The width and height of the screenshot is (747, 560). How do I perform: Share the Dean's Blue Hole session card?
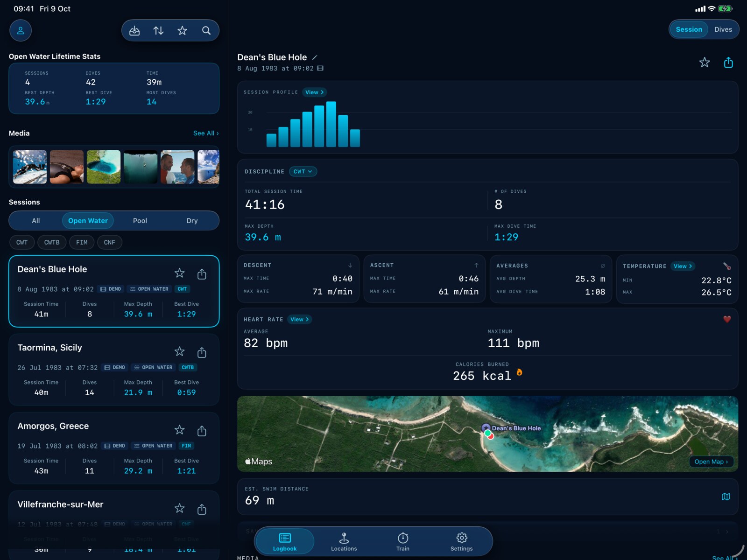click(202, 273)
